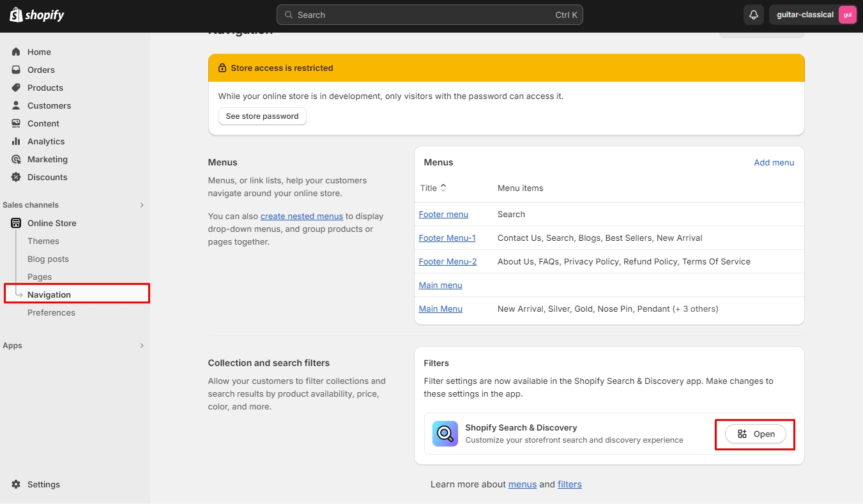
Task: Open the Footer Menu-2 link
Action: tap(448, 261)
